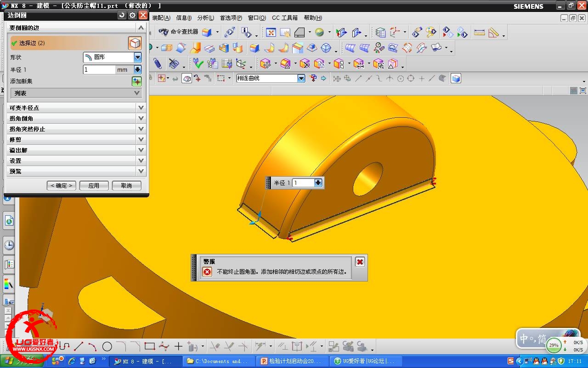This screenshot has width=588, height=368.
Task: Toggle the arc center snap icon
Action: pyautogui.click(x=400, y=79)
